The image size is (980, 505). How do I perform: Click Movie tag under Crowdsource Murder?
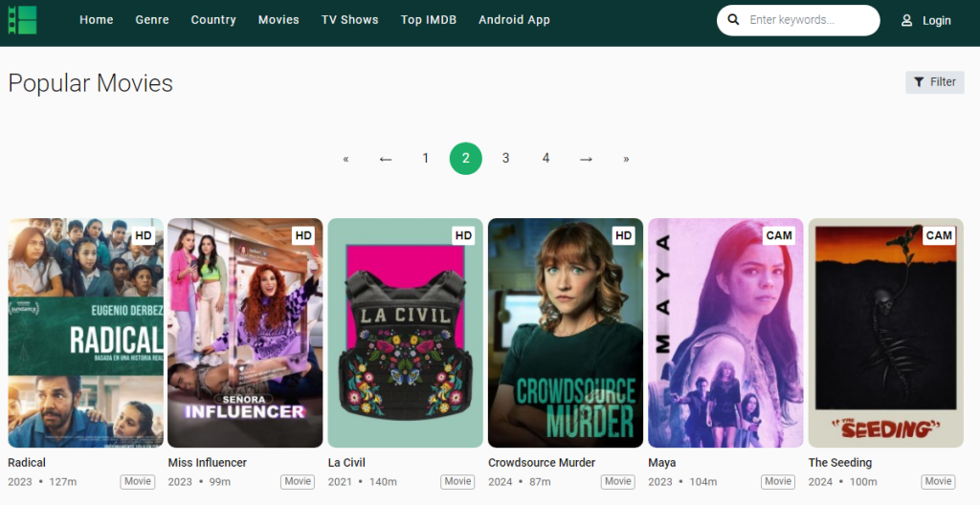coord(617,481)
